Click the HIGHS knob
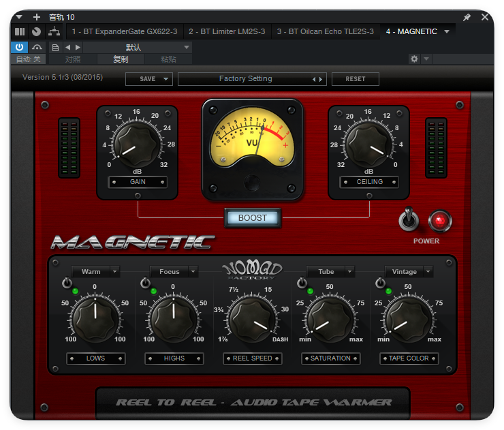 click(x=174, y=320)
